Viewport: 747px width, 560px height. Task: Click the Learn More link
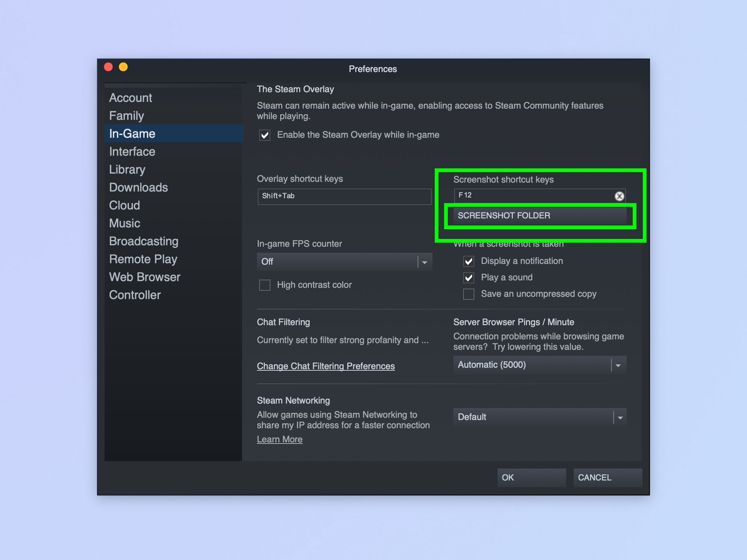pos(279,439)
